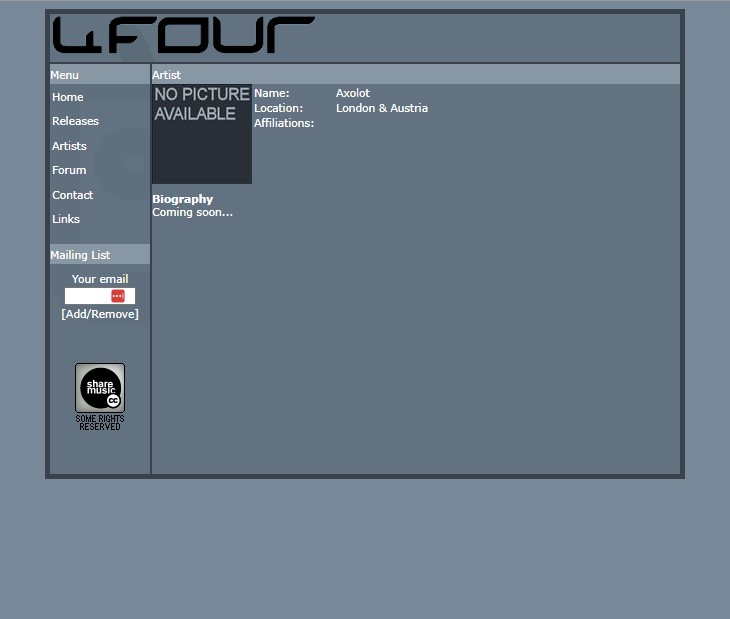Click the Artist section header bar
Image resolution: width=730 pixels, height=619 pixels.
coord(415,75)
